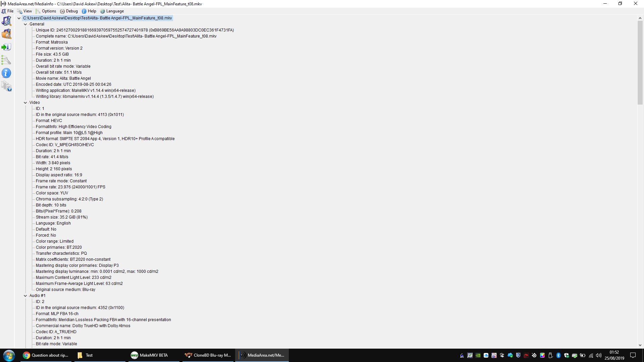This screenshot has width=644, height=362.
Task: Select 'HDR format: SMPTE ST 2094' row
Action: (105, 139)
